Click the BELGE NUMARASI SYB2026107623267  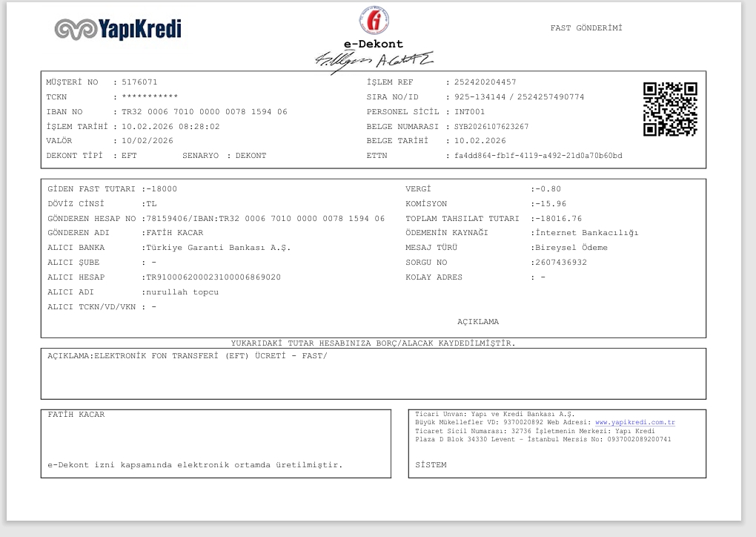(x=491, y=126)
